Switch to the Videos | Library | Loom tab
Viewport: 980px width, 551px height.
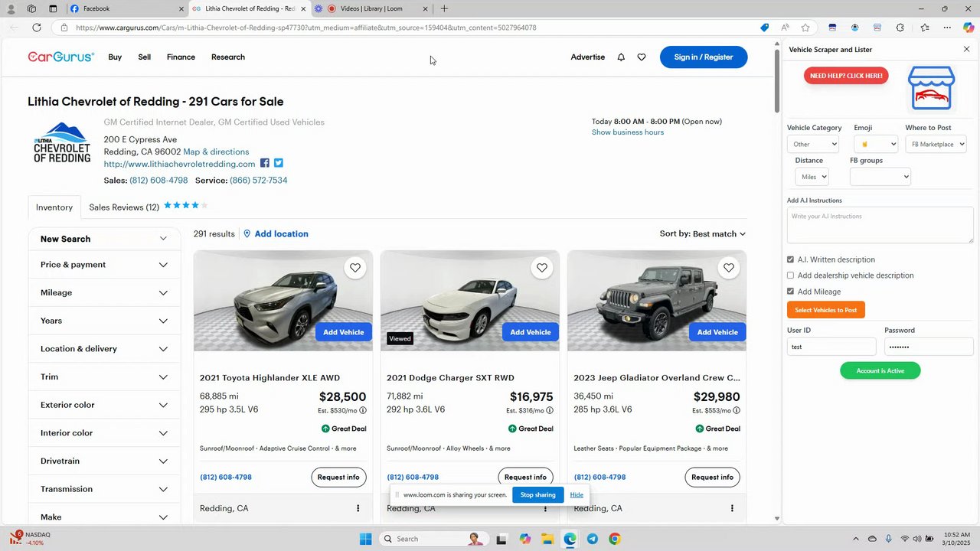pos(377,8)
